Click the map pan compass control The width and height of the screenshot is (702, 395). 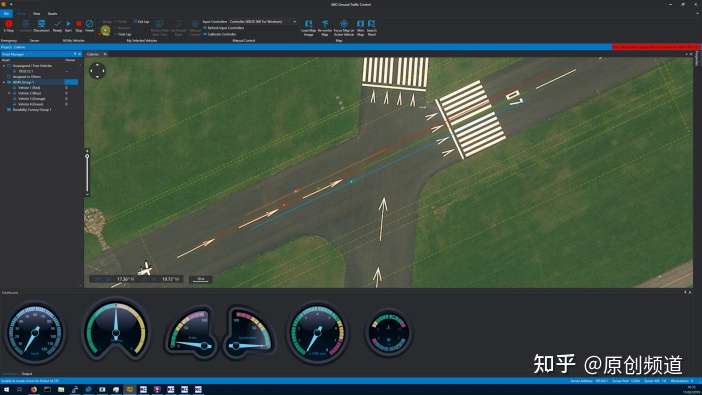tap(97, 71)
